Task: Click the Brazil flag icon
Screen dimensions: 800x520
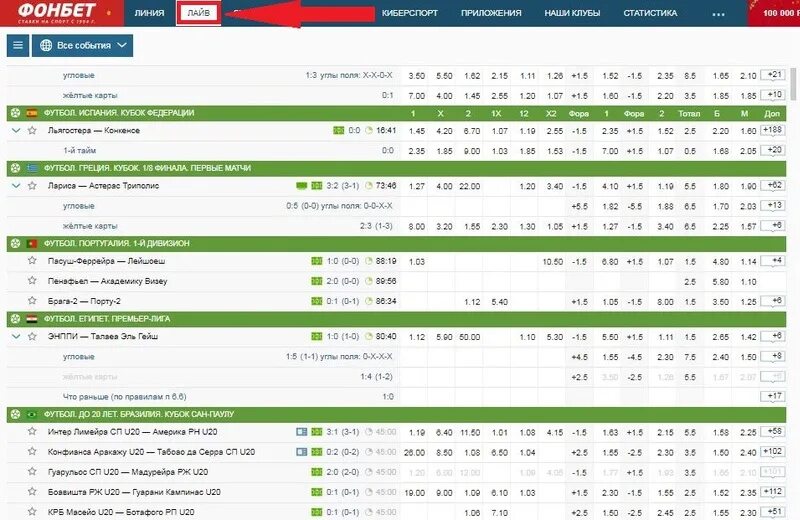Action: (32, 414)
